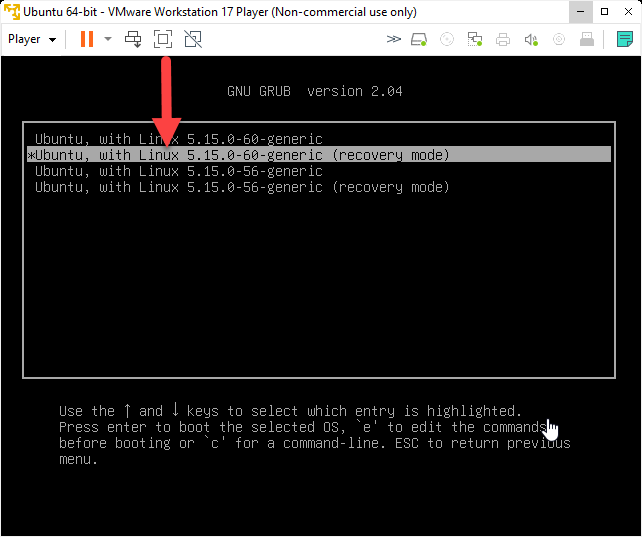Open the green message log note icon
The width and height of the screenshot is (642, 537).
pos(625,39)
